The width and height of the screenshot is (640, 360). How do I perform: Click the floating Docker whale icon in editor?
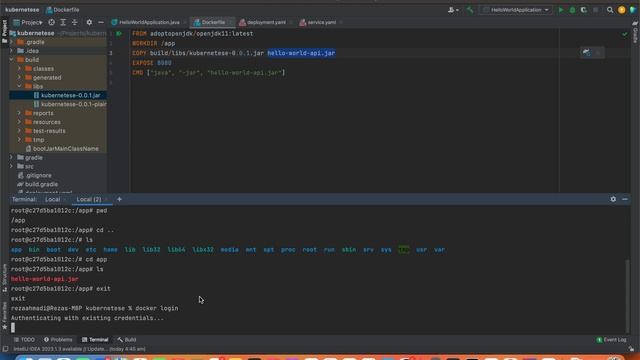tap(586, 52)
